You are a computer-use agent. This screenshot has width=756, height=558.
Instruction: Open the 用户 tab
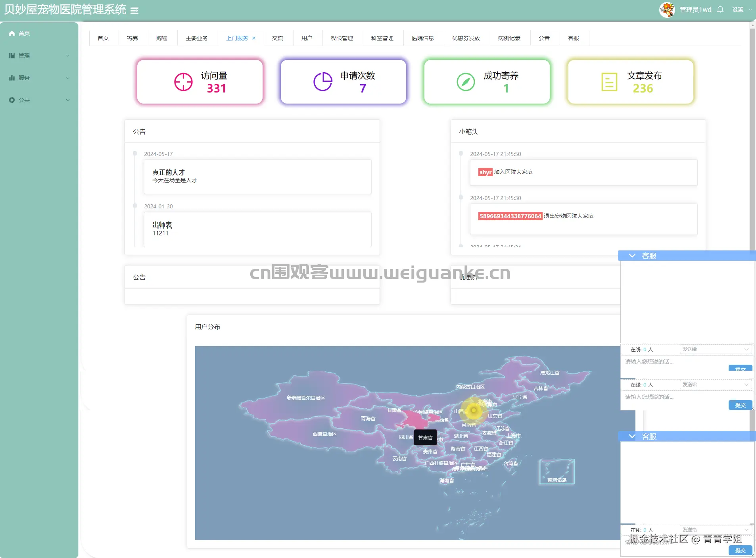307,38
